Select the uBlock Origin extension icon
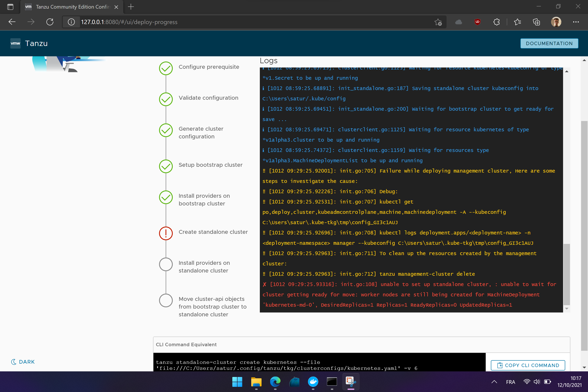Screen dimensions: 588x392 tap(477, 22)
